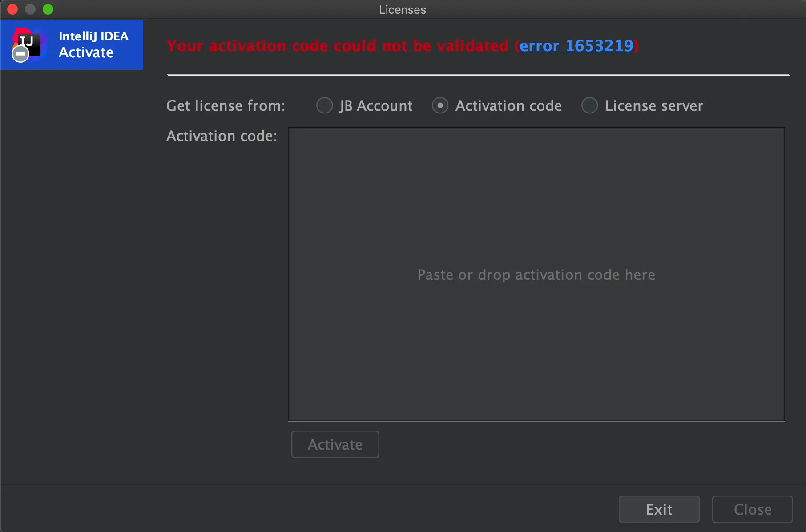Click the Activation code field label
This screenshot has width=806, height=532.
click(222, 136)
